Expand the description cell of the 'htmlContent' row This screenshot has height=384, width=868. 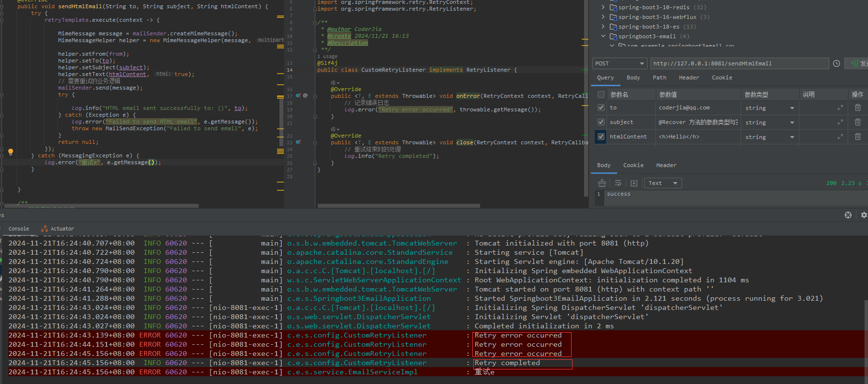point(840,137)
